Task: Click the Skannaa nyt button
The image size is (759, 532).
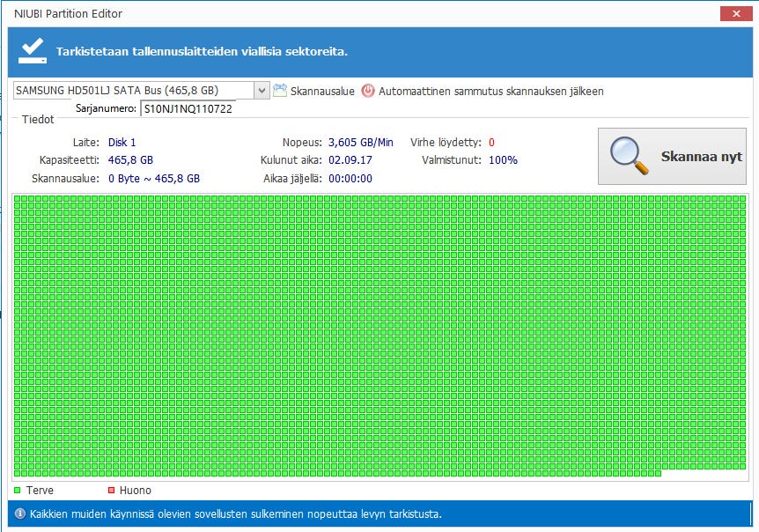Action: 672,157
